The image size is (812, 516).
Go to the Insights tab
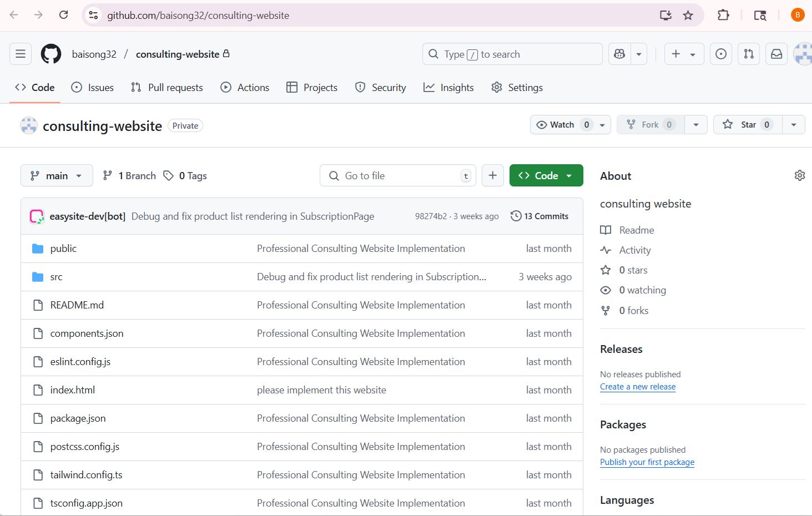(448, 88)
